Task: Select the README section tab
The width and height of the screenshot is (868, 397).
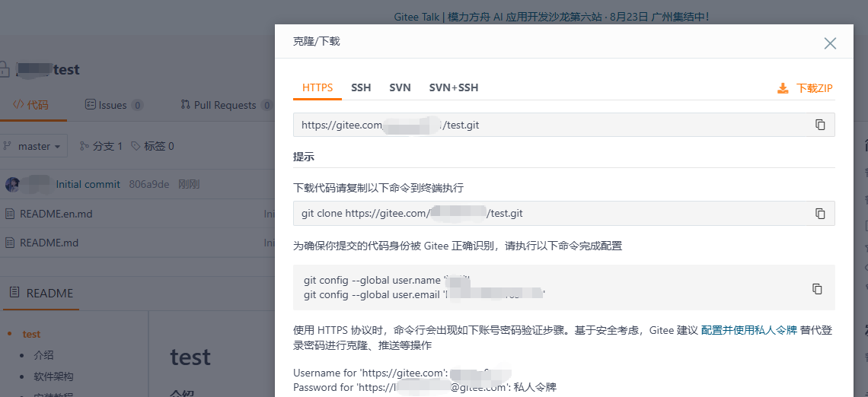Action: [x=42, y=293]
